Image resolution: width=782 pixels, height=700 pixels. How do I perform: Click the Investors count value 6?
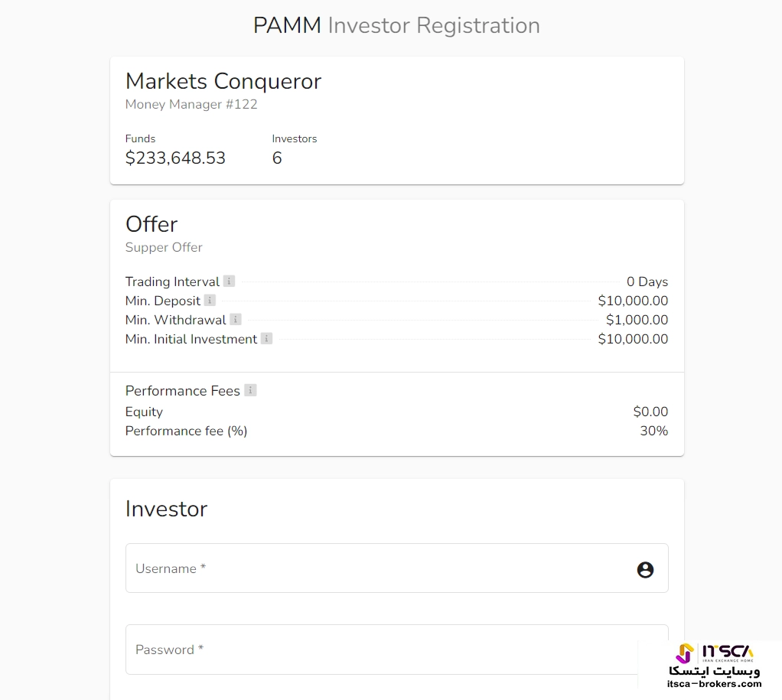tap(277, 158)
